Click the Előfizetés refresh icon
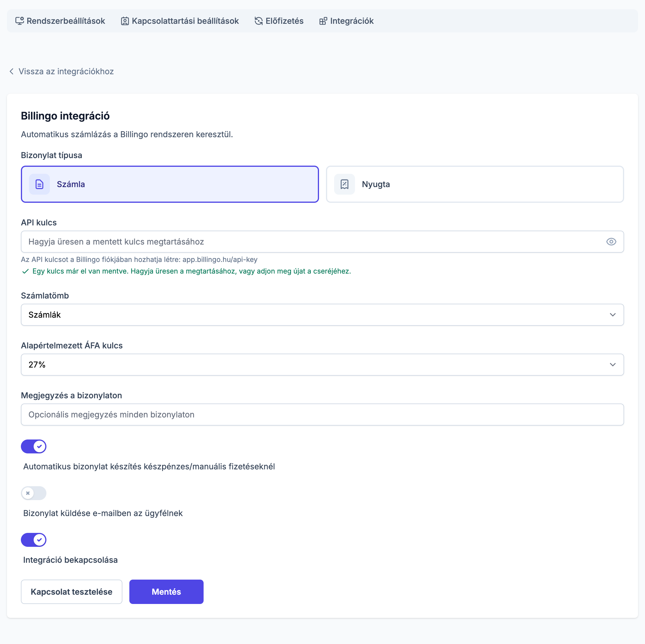The height and width of the screenshot is (644, 645). [x=259, y=21]
